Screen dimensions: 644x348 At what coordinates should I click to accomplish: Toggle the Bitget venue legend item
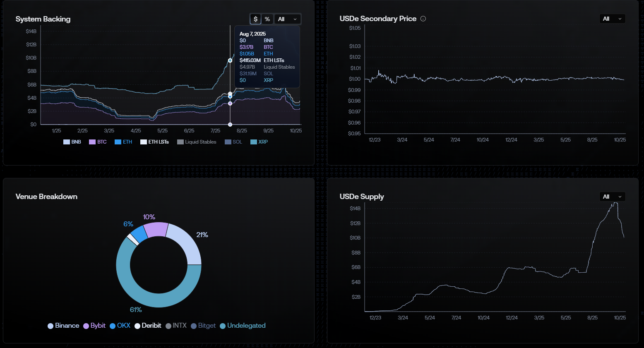tap(203, 326)
